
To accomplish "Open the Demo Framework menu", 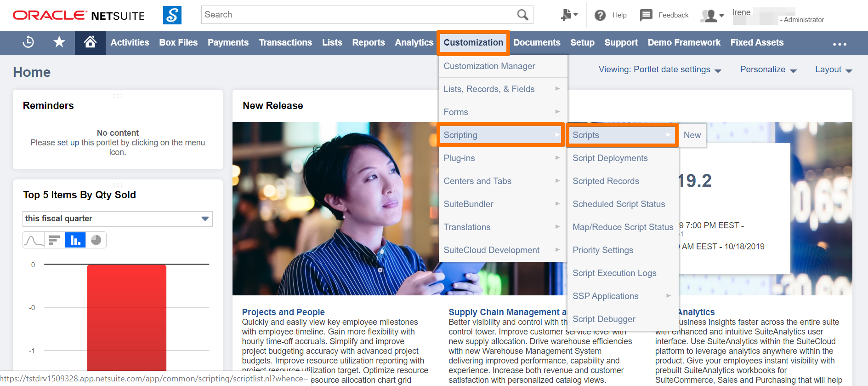I will click(684, 43).
